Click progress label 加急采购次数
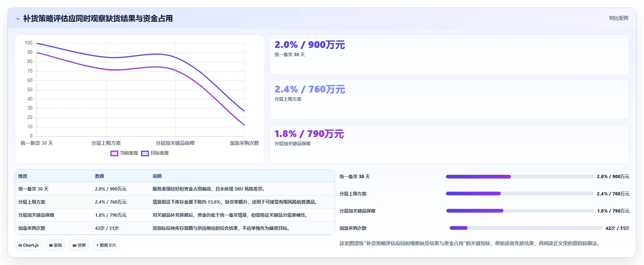 tap(353, 228)
